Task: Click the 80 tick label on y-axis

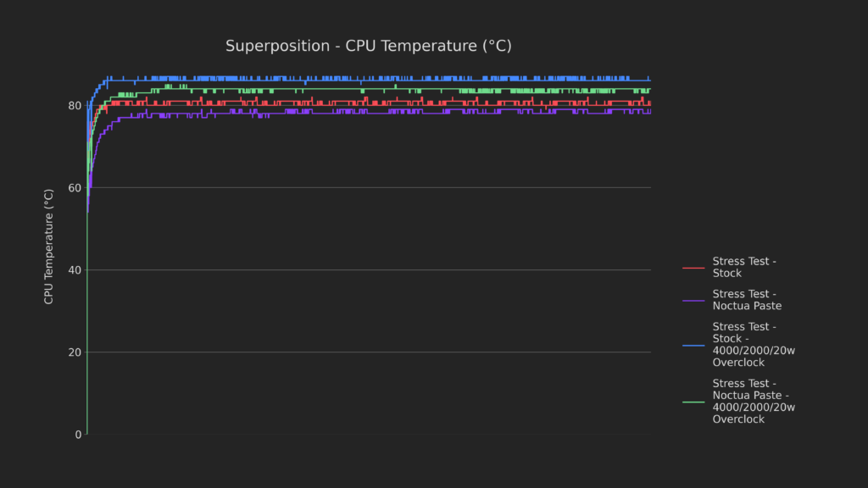Action: point(75,106)
